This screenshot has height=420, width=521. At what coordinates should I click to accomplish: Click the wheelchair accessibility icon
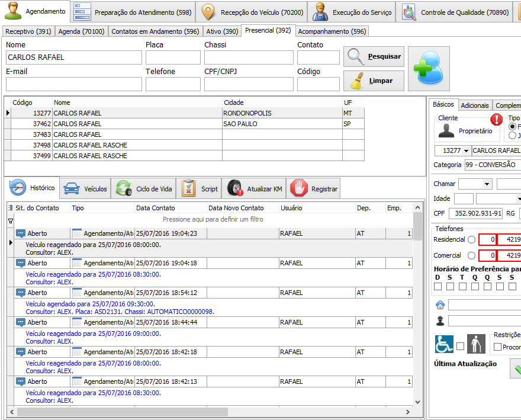click(x=444, y=344)
